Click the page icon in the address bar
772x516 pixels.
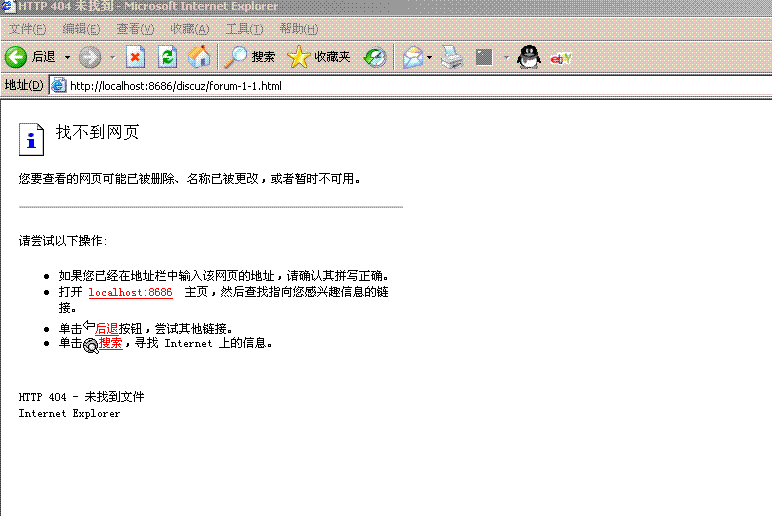59,86
